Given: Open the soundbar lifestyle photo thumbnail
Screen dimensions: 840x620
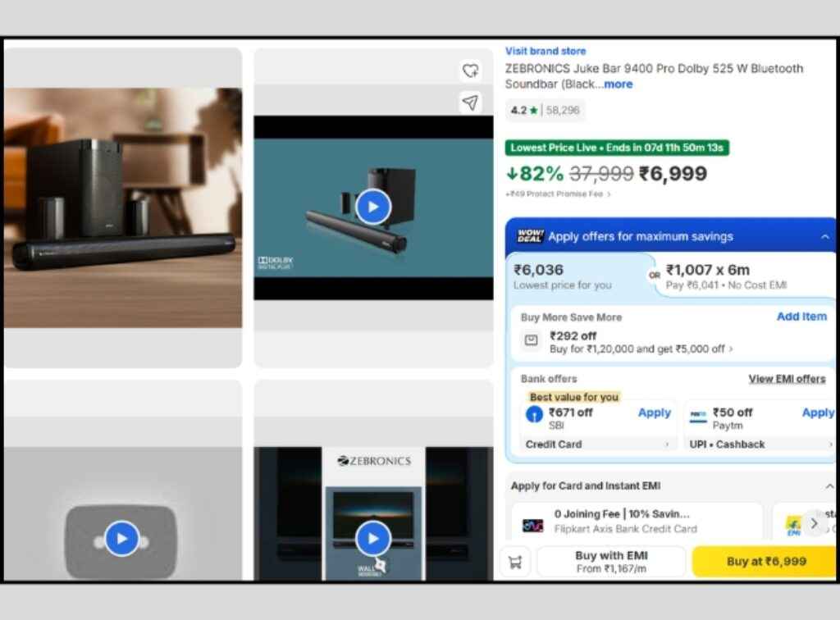Looking at the screenshot, I should point(123,207).
